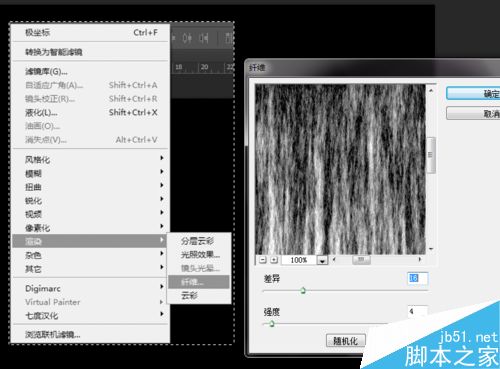Viewport: 500px width, 369px height.
Task: Select 光照效果... in the render submenu
Action: pos(199,254)
